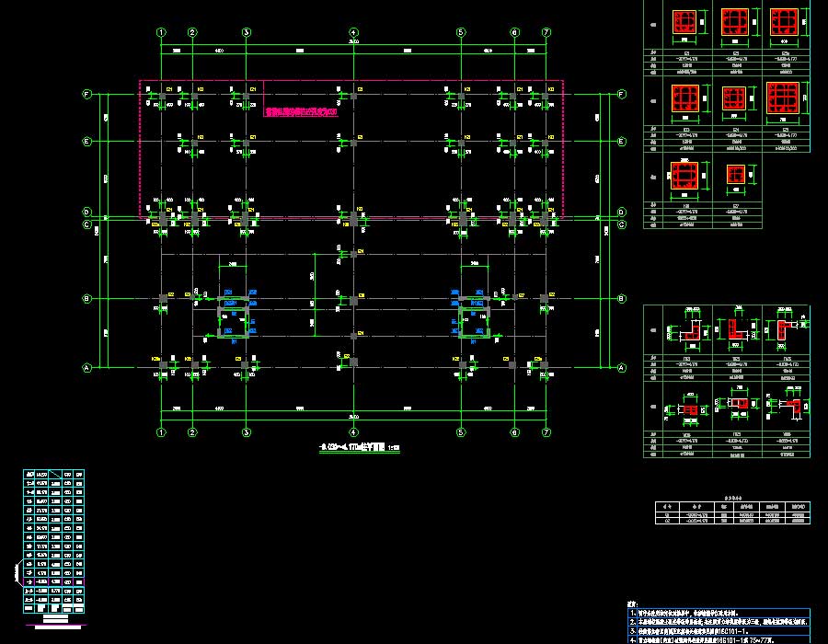Click note line 2 in the notes block
The height and width of the screenshot is (644, 828).
[719, 622]
